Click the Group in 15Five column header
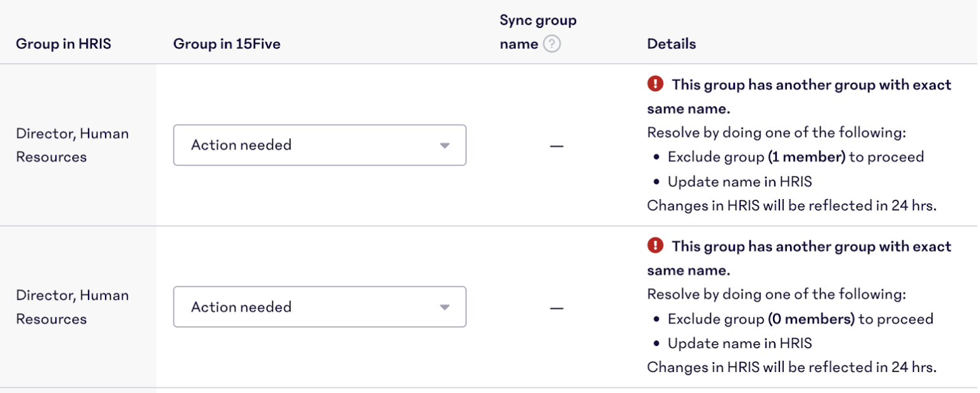This screenshot has width=980, height=393. [x=227, y=44]
